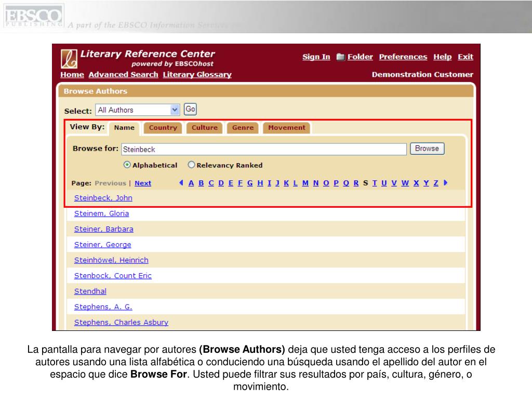Screen dimensions: 532x399
Task: Jump to authors starting with U
Action: [x=384, y=183]
